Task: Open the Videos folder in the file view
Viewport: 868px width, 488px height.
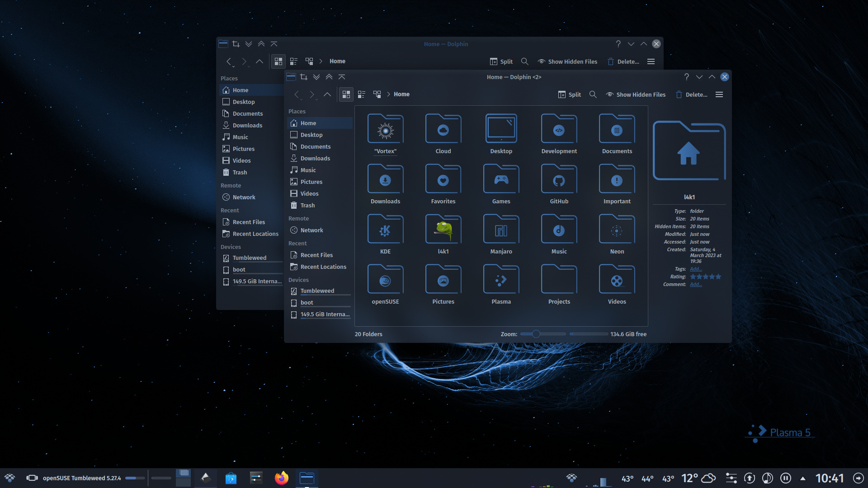Action: click(x=617, y=285)
